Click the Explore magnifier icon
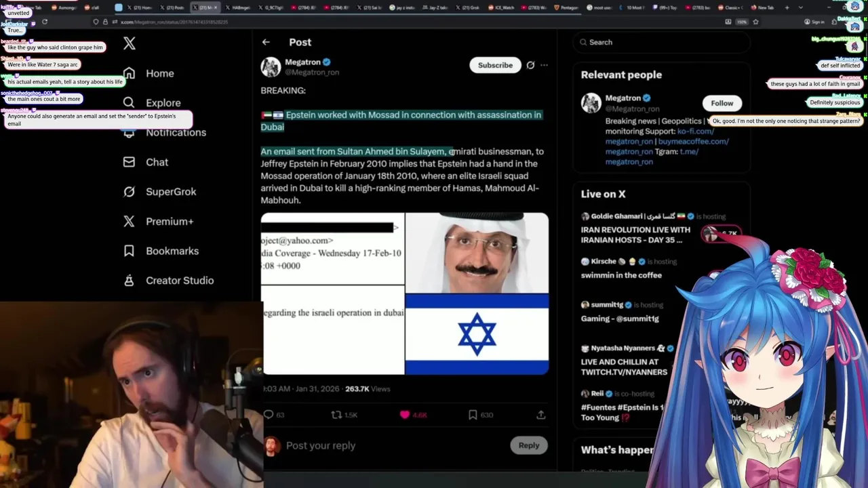The width and height of the screenshot is (868, 488). point(129,102)
